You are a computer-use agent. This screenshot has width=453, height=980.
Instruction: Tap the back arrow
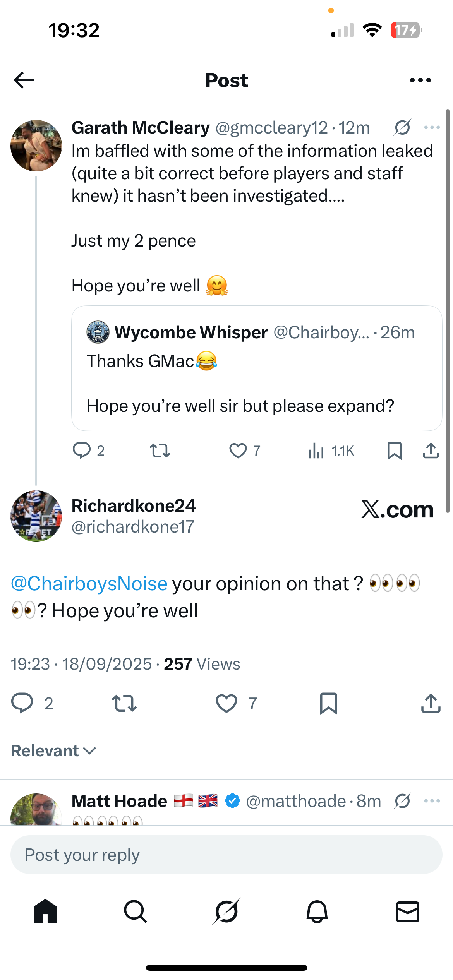pos(24,80)
